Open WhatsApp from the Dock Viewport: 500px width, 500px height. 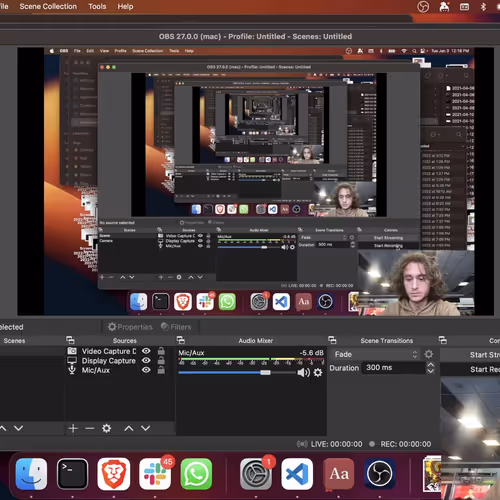tap(196, 474)
